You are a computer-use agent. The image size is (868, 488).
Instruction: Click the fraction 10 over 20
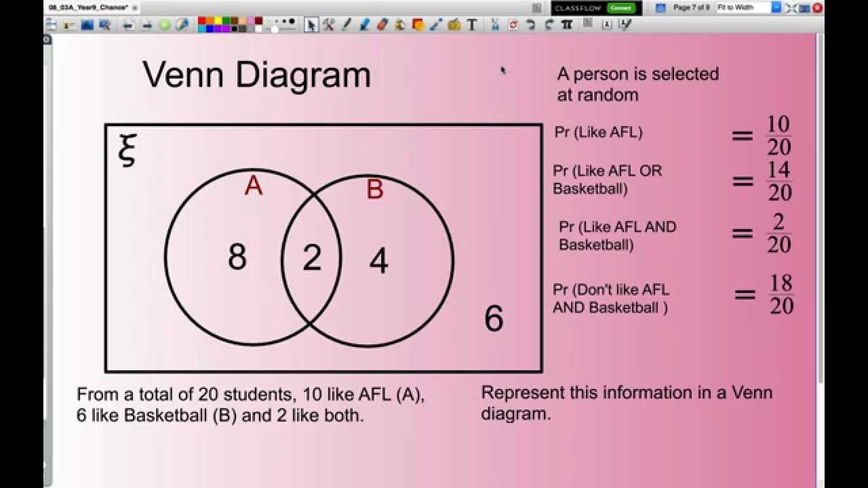point(778,136)
